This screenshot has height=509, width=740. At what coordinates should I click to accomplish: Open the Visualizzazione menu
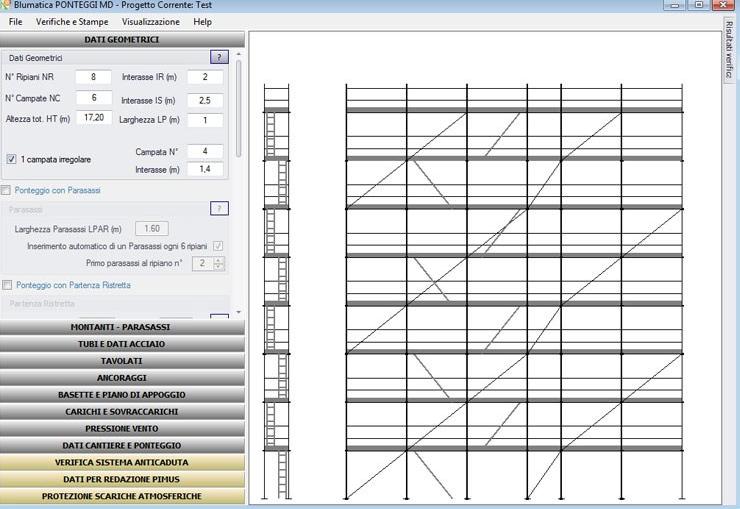pyautogui.click(x=151, y=21)
